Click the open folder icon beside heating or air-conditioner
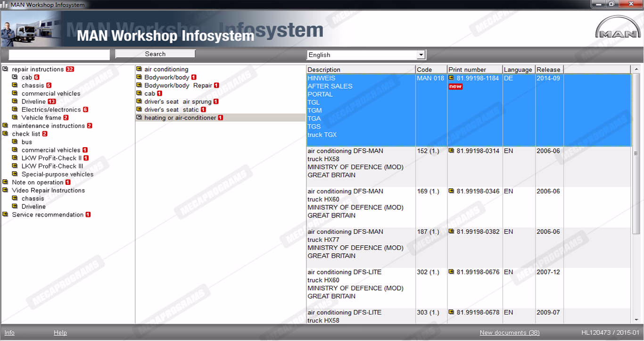This screenshot has width=644, height=341. pos(139,117)
